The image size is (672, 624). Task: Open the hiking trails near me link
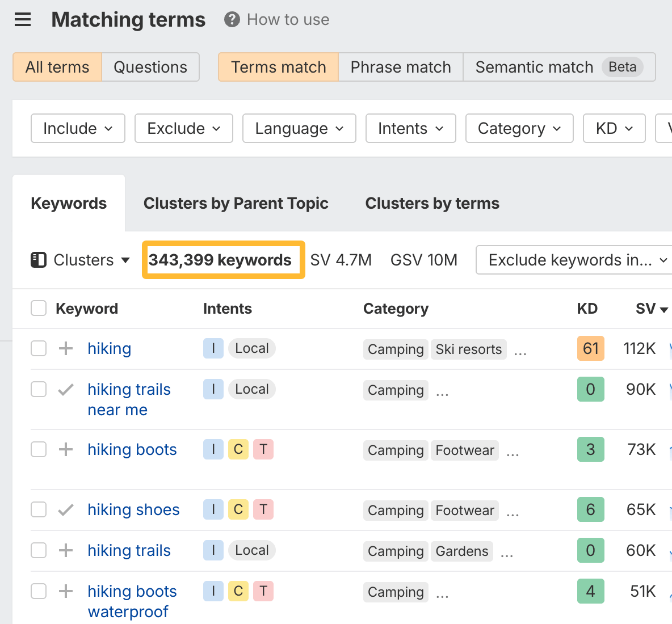pos(129,399)
